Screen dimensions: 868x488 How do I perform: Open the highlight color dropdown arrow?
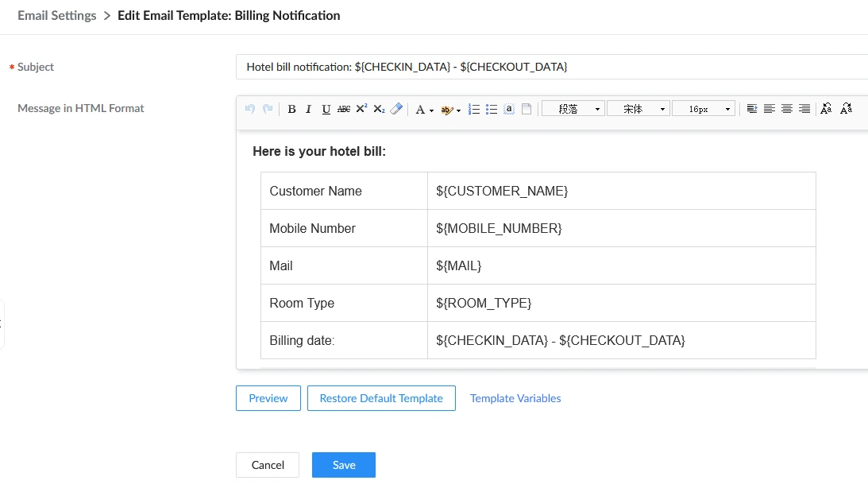458,110
